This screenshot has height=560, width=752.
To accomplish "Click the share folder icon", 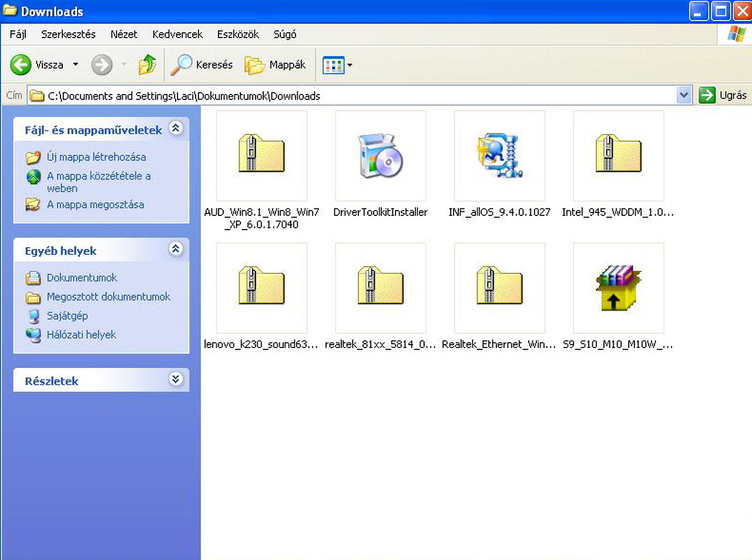I will [33, 204].
